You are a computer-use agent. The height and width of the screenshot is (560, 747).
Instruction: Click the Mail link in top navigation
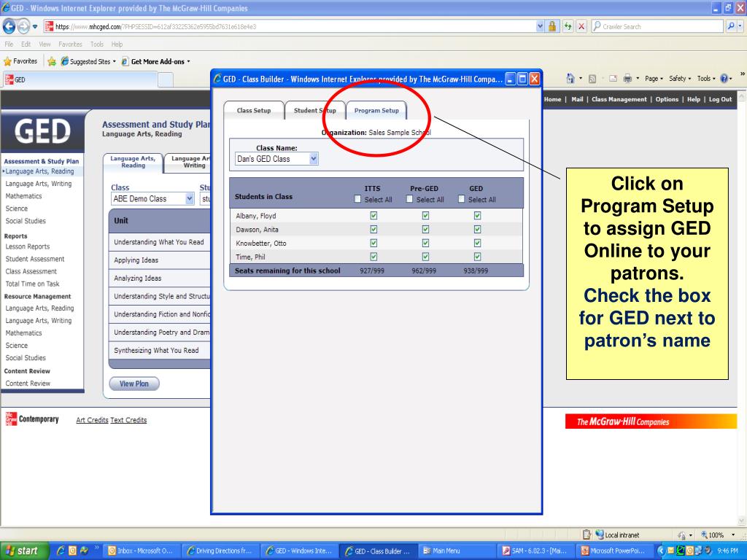tap(577, 99)
